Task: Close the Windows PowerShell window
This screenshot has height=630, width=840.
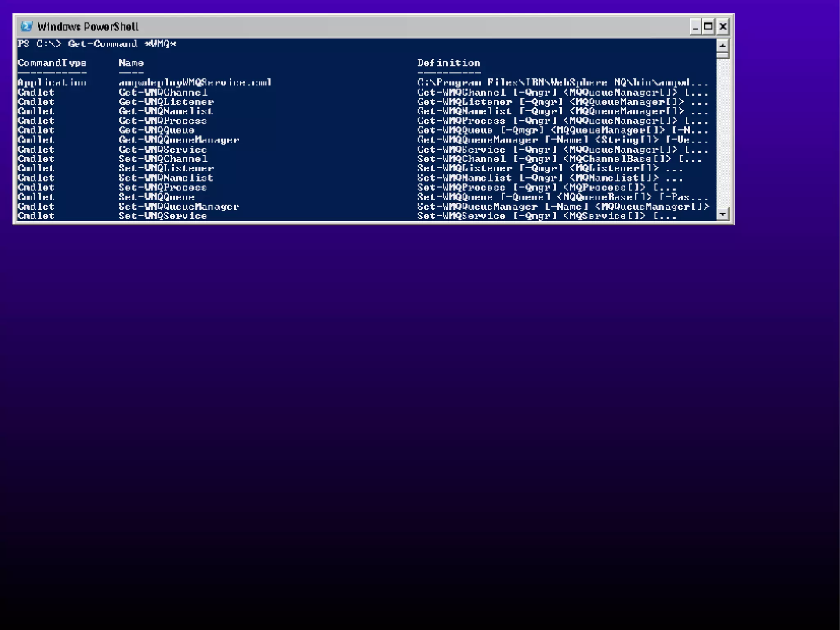Action: pos(723,27)
